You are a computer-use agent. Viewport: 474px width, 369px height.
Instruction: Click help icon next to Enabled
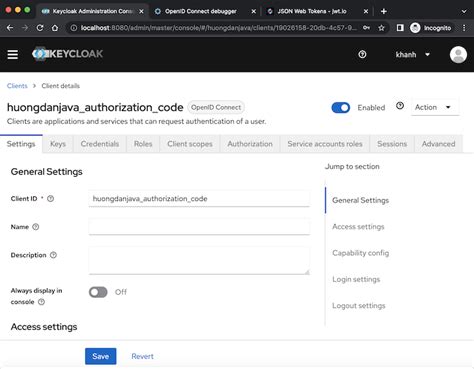tap(400, 106)
